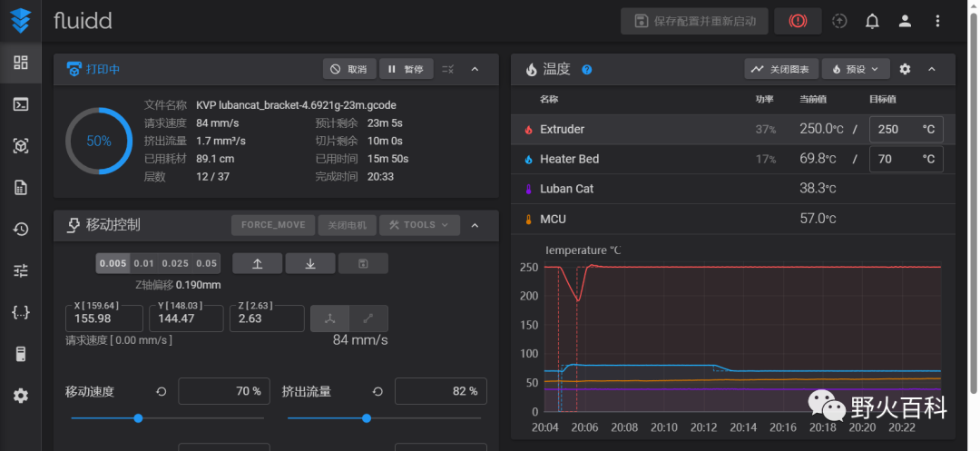Click the X position input field

tap(103, 319)
